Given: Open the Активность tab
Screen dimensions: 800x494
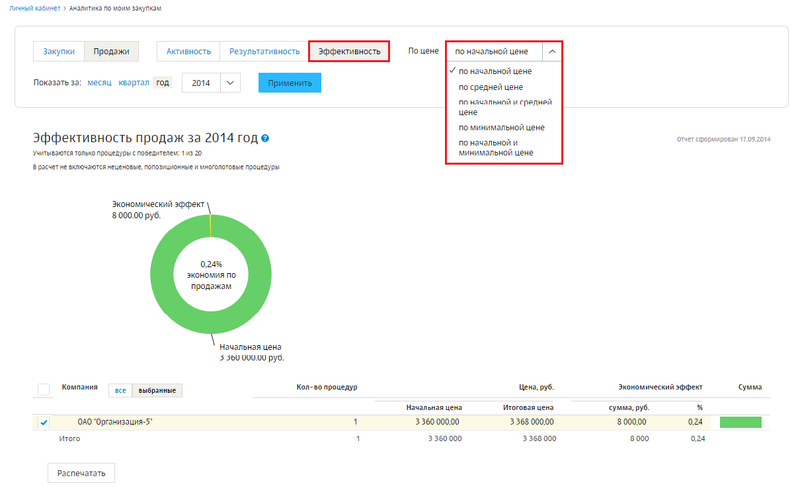Looking at the screenshot, I should pos(188,51).
